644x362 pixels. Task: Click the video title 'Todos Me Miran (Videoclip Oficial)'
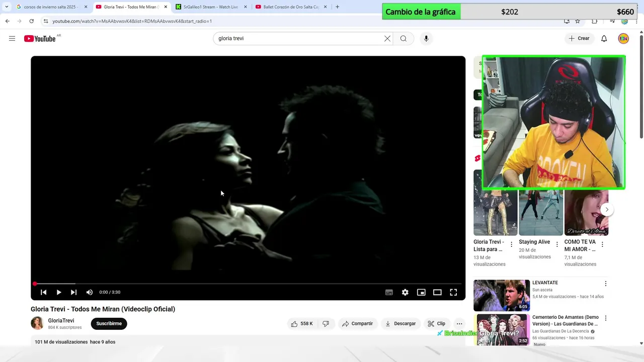point(123,309)
